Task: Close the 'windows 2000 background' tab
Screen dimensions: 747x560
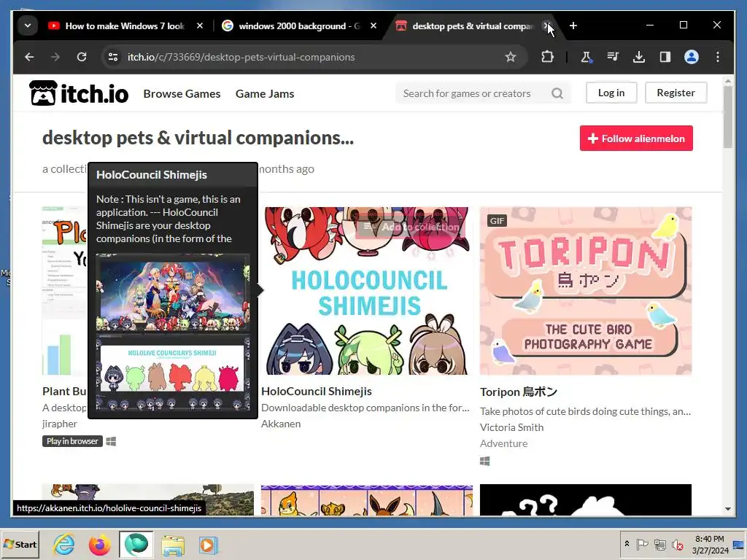Action: pos(373,26)
